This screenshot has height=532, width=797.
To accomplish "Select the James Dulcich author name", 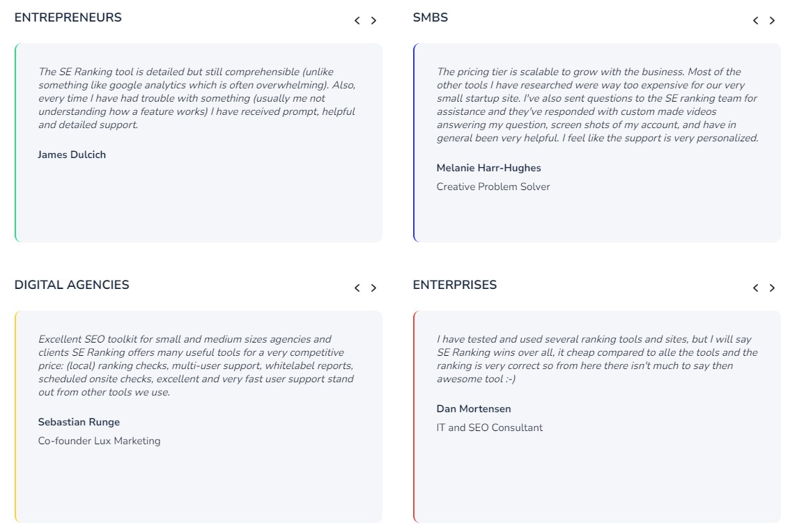I will click(x=72, y=155).
